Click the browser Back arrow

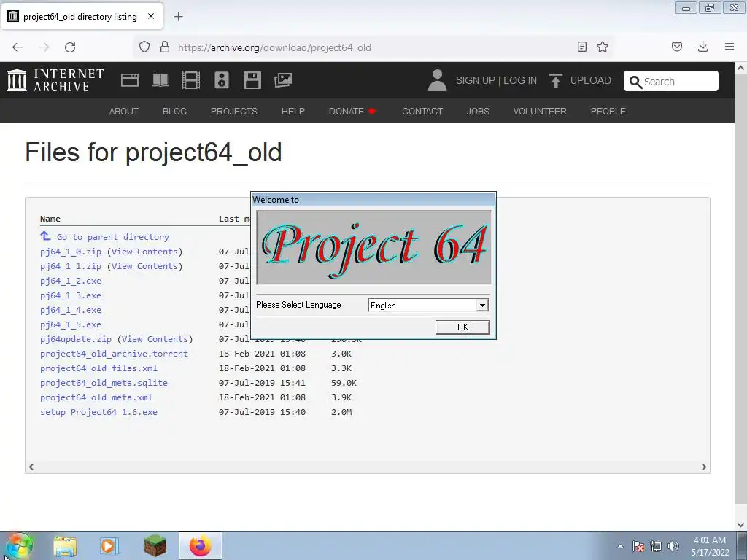tap(18, 47)
